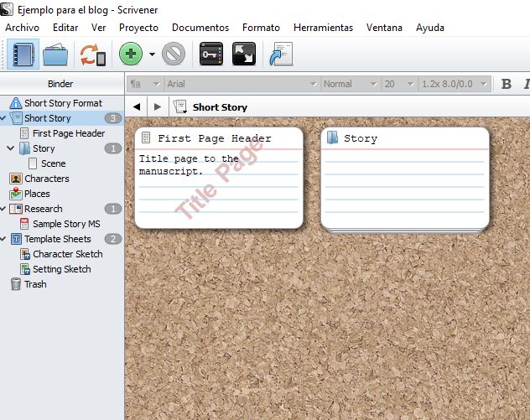Open the Ventana menu

(x=384, y=28)
